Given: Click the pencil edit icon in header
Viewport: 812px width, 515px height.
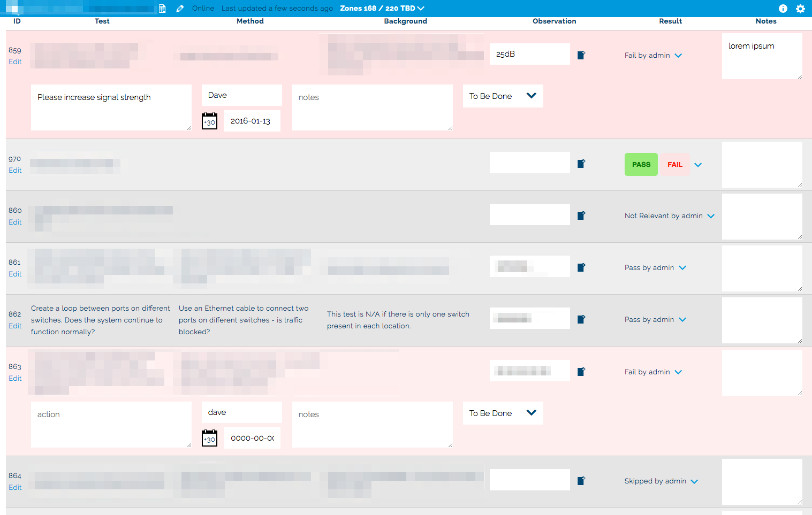Looking at the screenshot, I should pyautogui.click(x=180, y=9).
